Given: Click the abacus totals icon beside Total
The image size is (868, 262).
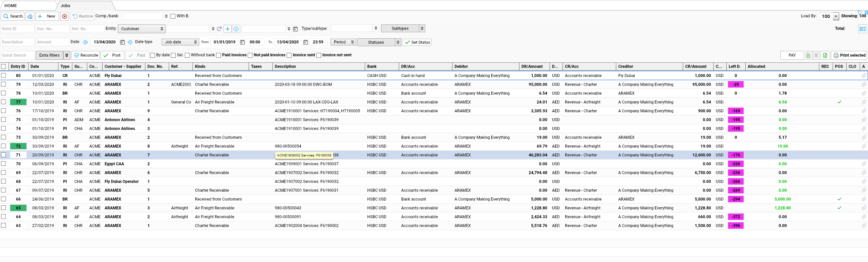Looking at the screenshot, I should [862, 29].
